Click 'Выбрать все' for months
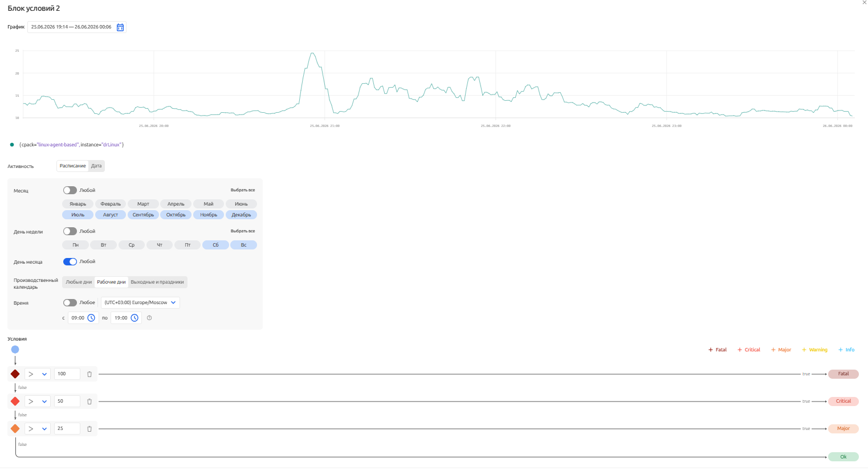The image size is (868, 471). 243,190
